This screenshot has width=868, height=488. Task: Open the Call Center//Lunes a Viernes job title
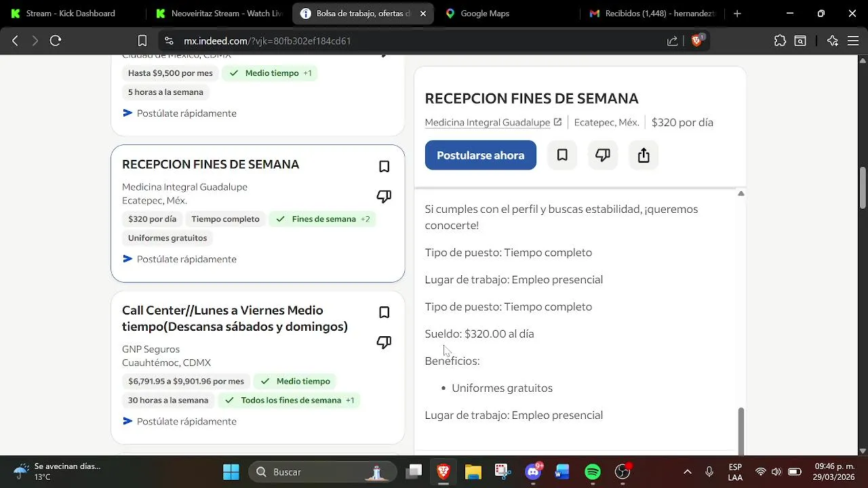click(x=235, y=319)
